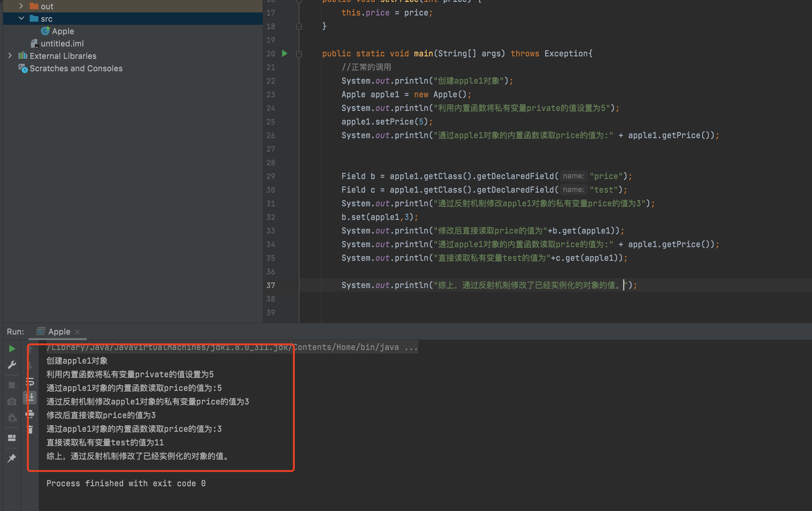Click the src folder icon
The width and height of the screenshot is (812, 511).
coord(34,18)
